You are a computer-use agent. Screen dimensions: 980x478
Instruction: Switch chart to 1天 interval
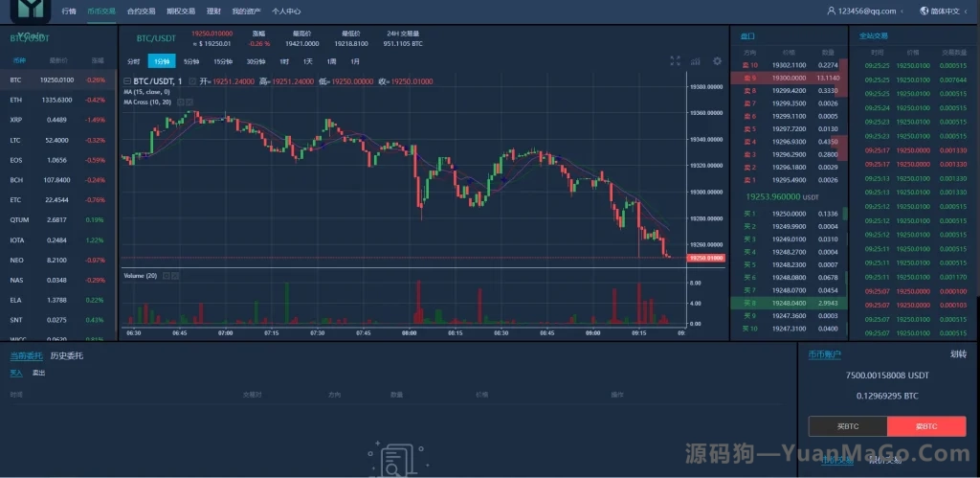click(x=308, y=61)
